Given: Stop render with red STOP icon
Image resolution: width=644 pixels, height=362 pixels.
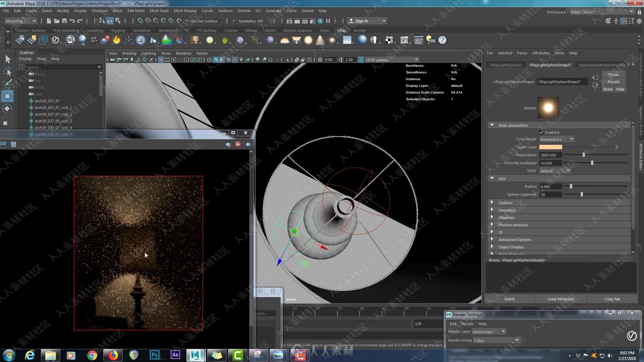Looking at the screenshot, I should coord(238,144).
